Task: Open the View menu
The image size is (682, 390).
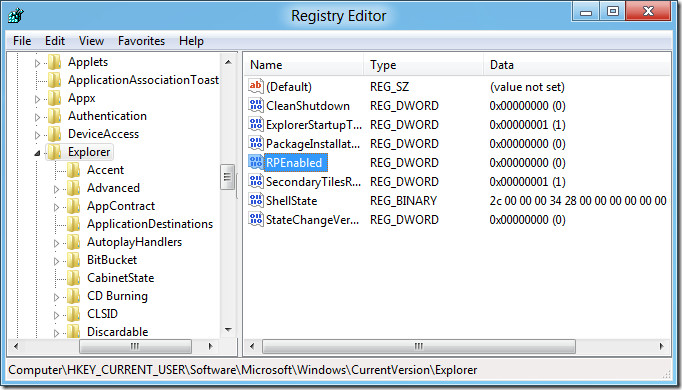Action: click(x=91, y=41)
